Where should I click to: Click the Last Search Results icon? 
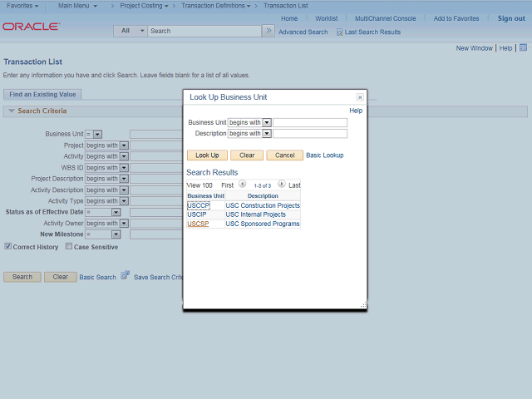(339, 32)
